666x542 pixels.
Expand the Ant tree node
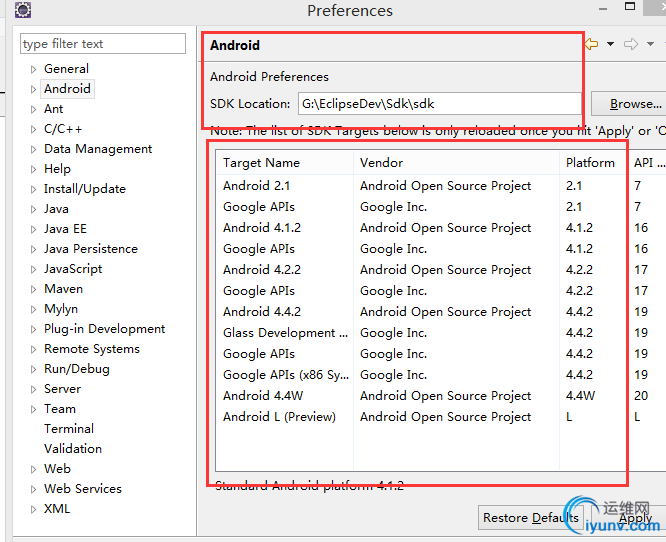tap(33, 109)
